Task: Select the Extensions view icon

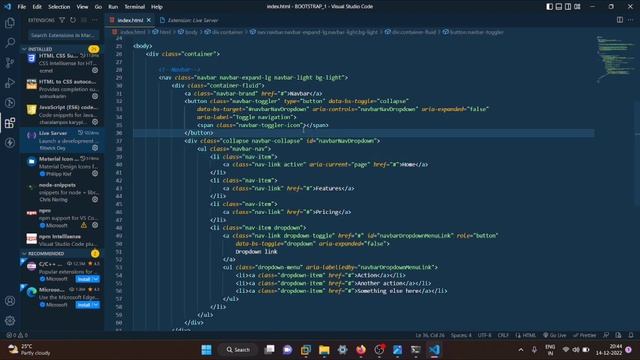Action: tap(10, 122)
